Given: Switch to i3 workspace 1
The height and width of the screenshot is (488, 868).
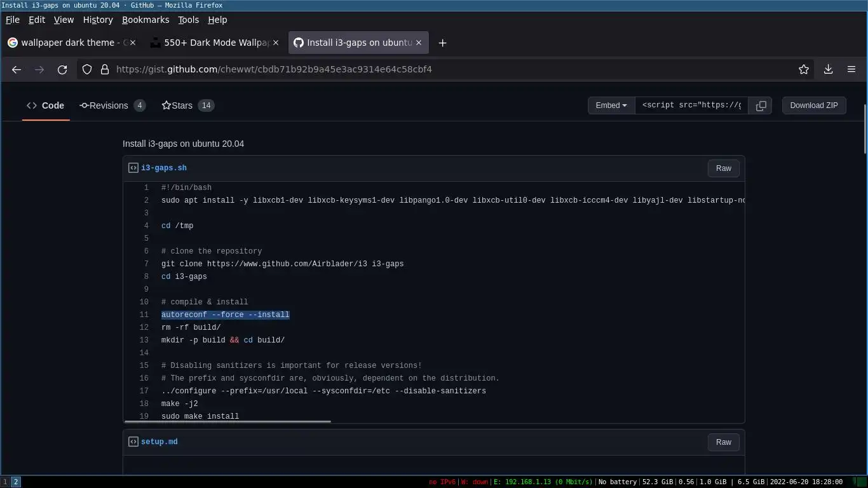Looking at the screenshot, I should [6, 482].
